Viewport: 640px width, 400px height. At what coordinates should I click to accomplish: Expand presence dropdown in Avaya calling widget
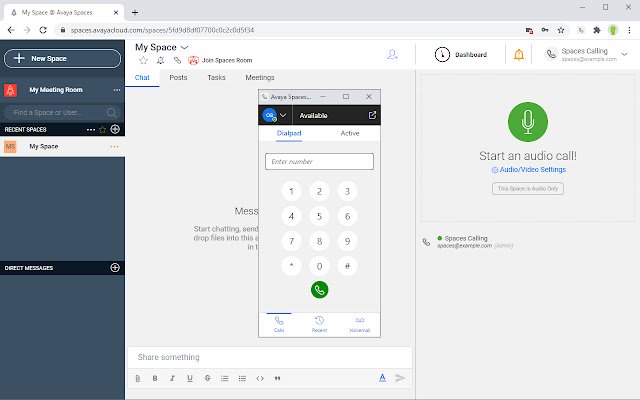[x=283, y=116]
